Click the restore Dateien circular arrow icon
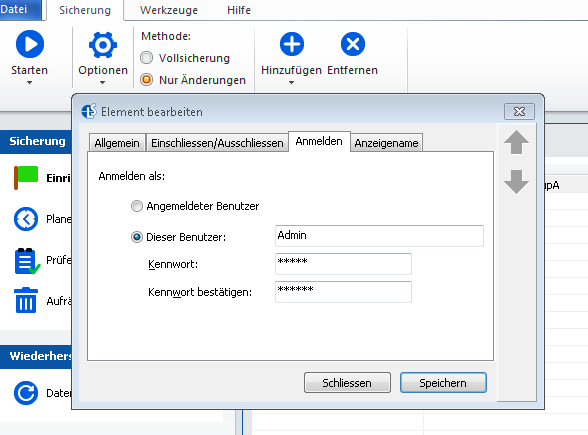This screenshot has width=588, height=435. point(26,393)
